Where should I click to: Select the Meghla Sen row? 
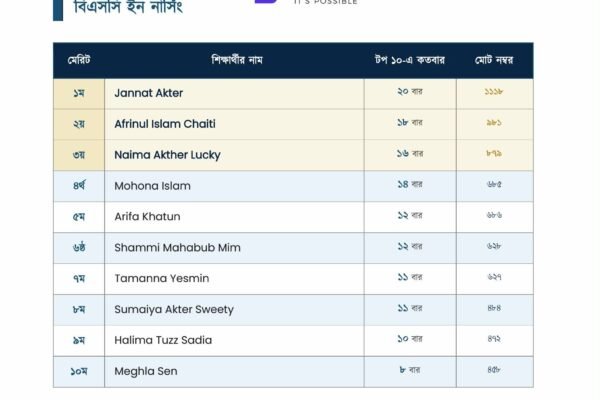(293, 372)
